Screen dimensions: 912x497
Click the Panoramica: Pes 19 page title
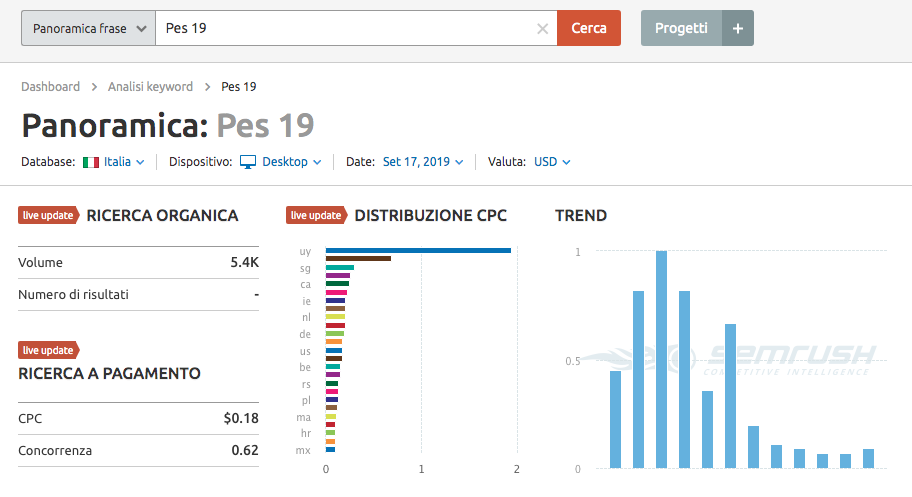(x=168, y=125)
